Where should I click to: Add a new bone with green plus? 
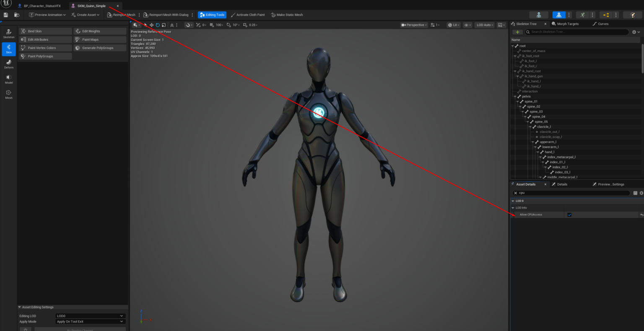517,32
